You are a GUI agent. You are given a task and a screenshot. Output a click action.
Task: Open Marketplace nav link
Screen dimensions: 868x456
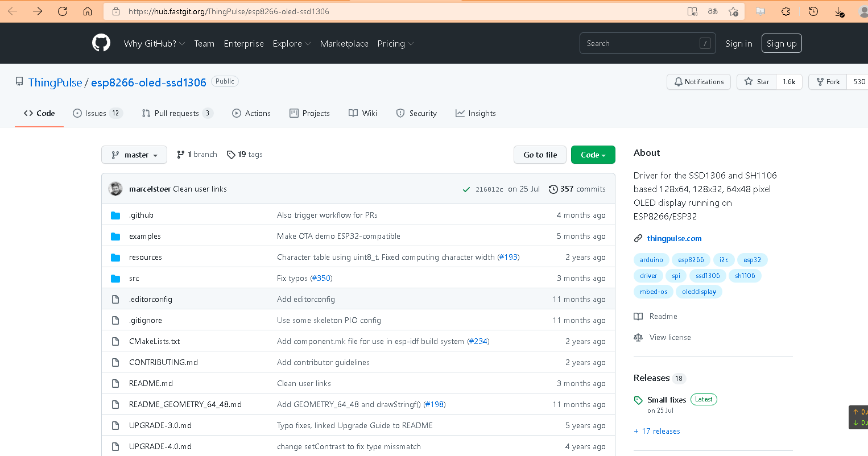pos(344,43)
